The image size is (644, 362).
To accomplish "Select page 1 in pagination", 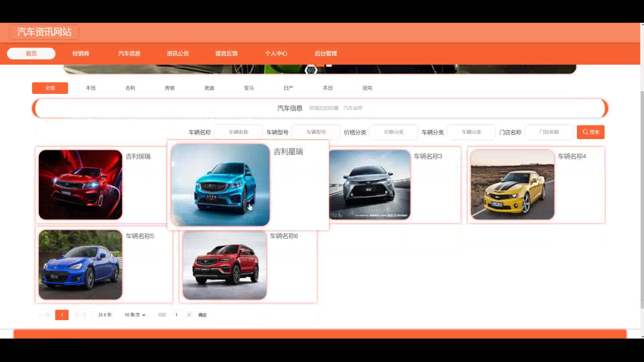I will pos(62,315).
